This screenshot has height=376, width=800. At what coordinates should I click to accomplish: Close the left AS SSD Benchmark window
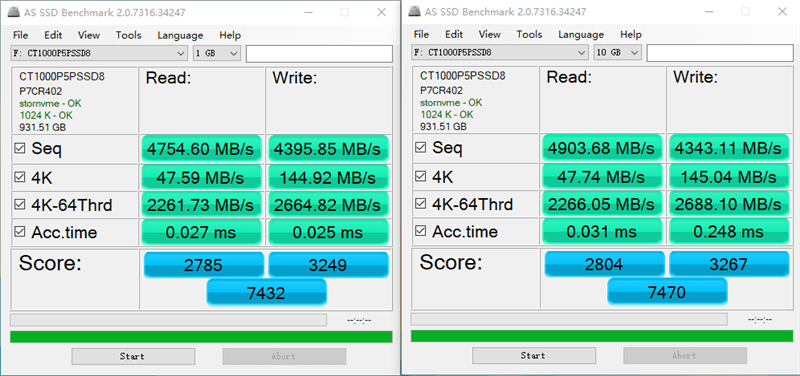point(381,12)
